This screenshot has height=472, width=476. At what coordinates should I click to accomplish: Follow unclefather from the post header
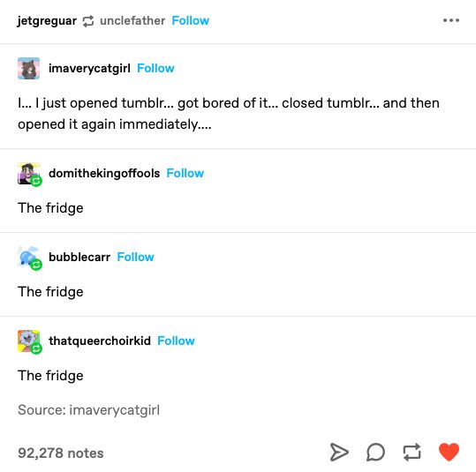click(x=191, y=20)
